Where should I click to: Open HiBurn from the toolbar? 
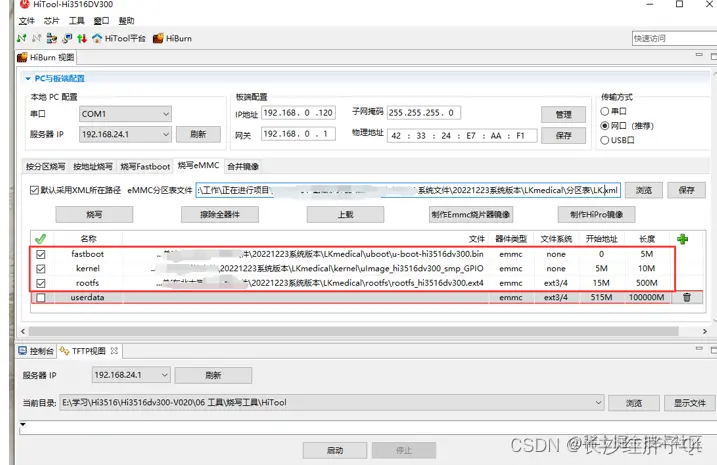tap(172, 38)
